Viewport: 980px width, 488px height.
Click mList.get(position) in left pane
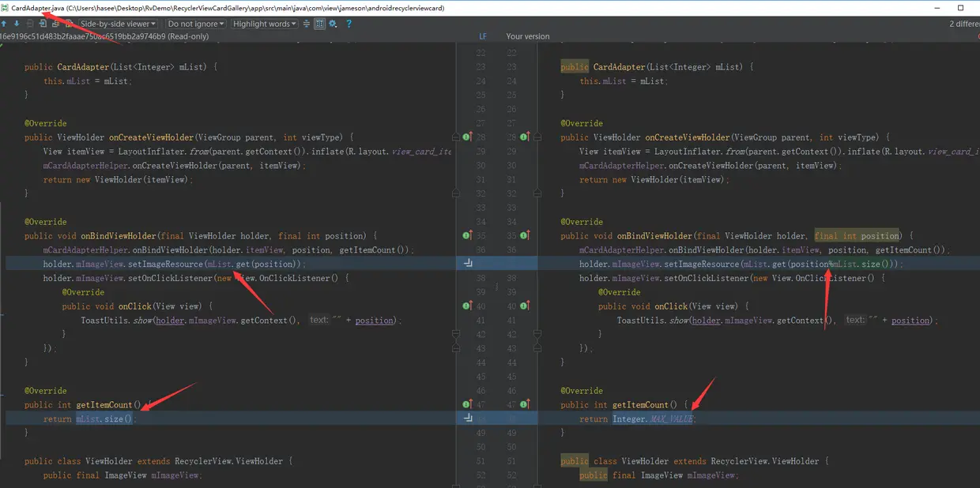tap(253, 264)
